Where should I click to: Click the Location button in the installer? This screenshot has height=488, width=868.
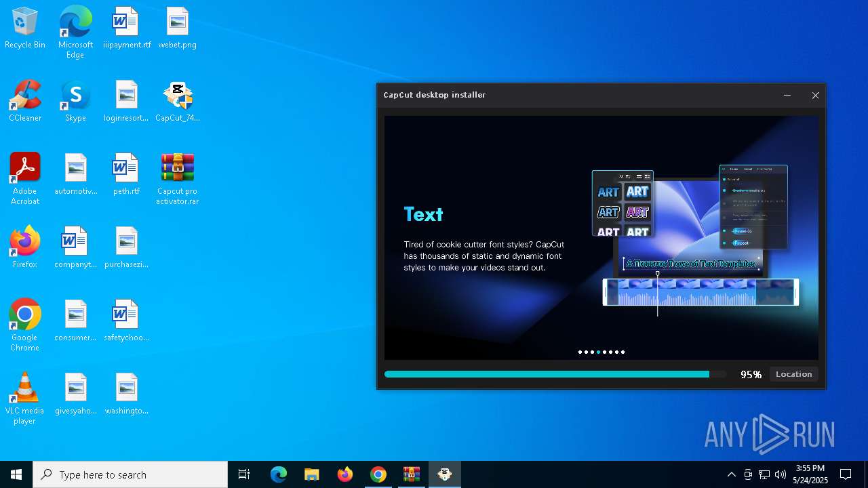tap(793, 374)
